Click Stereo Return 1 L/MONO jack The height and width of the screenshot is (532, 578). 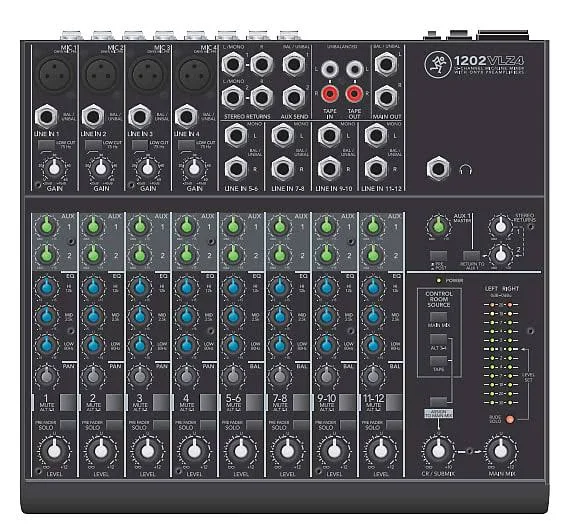(233, 65)
